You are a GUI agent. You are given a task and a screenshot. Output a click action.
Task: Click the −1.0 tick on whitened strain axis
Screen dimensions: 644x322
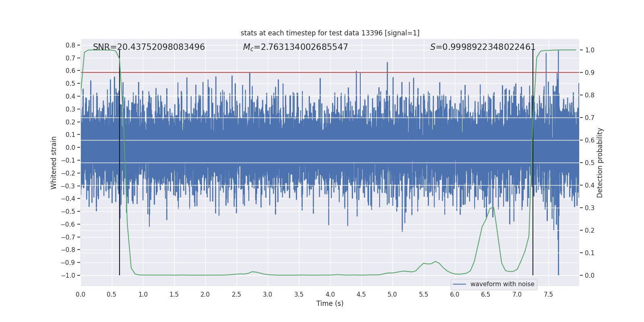click(x=68, y=275)
